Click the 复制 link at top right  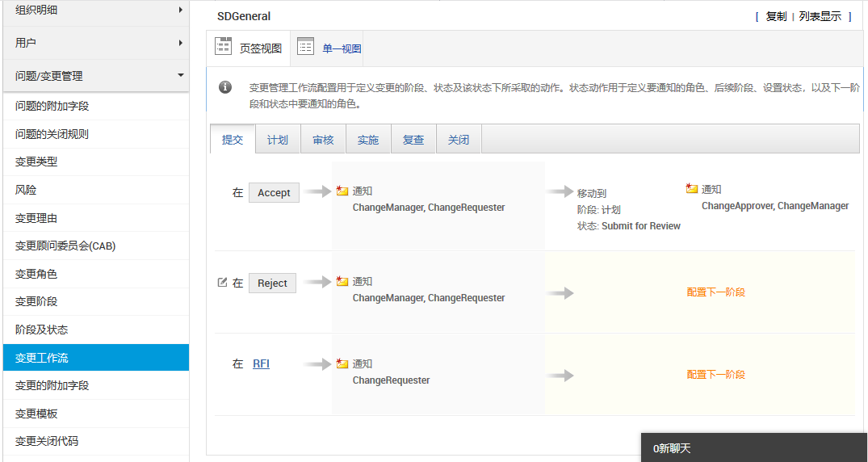(776, 16)
